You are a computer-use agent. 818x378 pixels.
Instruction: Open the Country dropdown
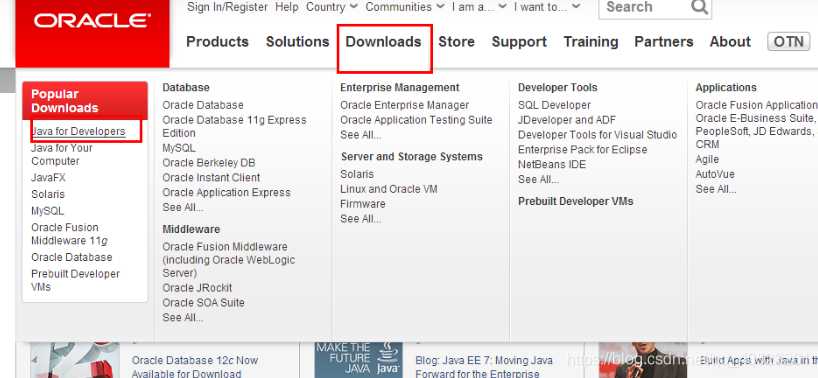click(332, 7)
